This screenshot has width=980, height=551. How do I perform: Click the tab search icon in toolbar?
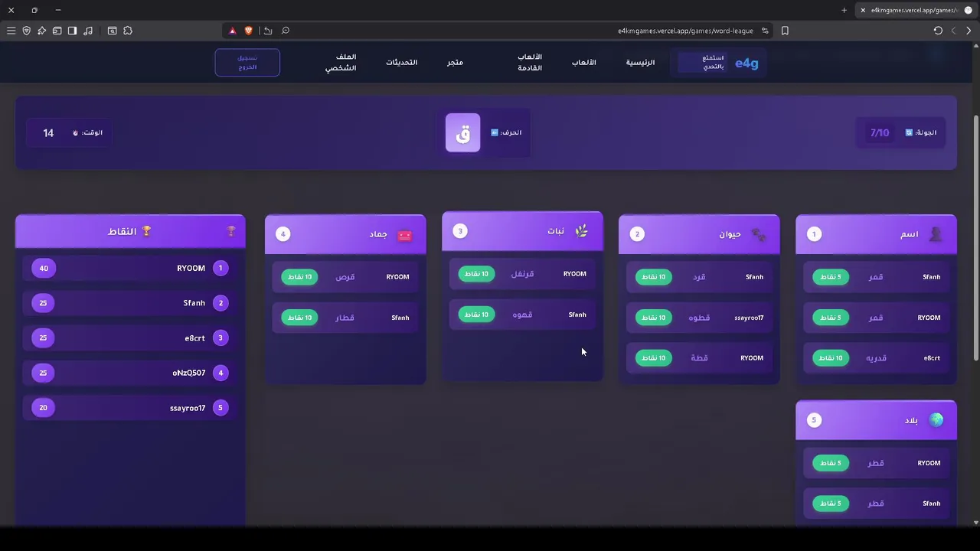[x=112, y=31]
